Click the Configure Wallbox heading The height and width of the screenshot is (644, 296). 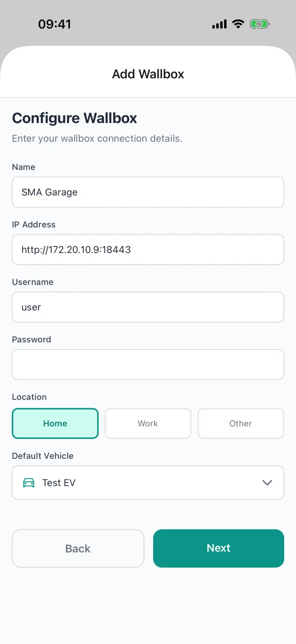click(x=75, y=118)
